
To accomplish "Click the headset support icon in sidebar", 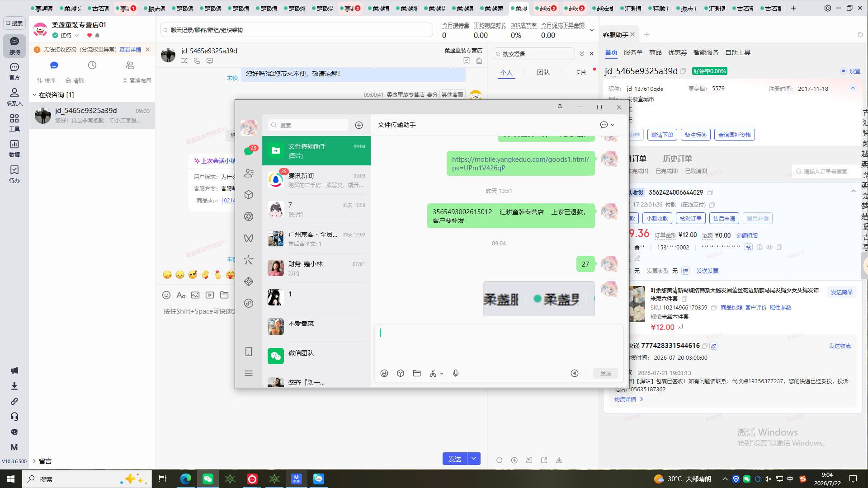I will [x=14, y=417].
